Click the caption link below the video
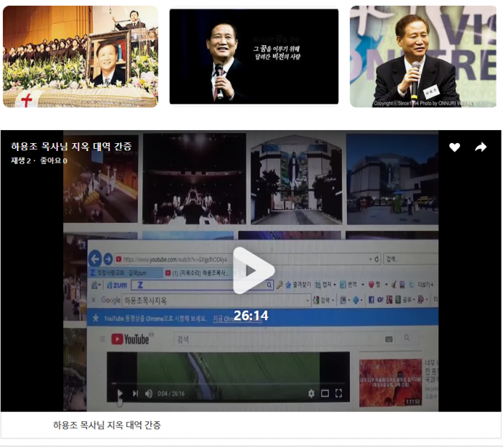Viewport: 503px width, 448px height. tap(107, 425)
